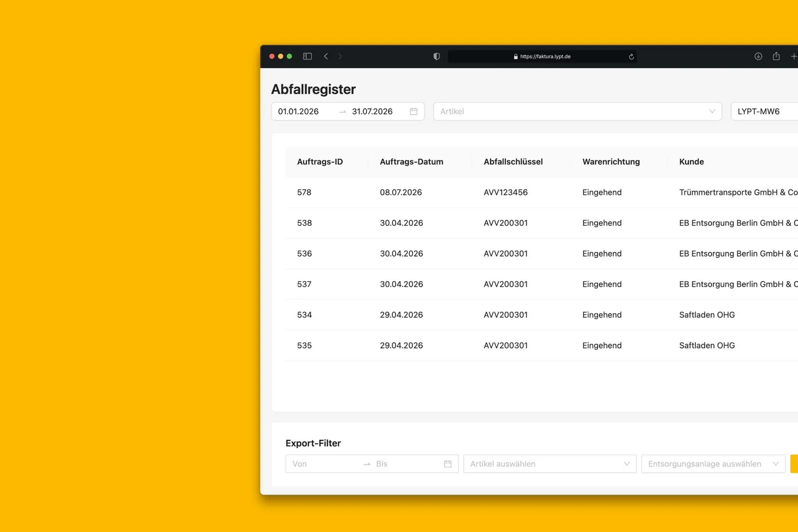This screenshot has height=532, width=798.
Task: Go back with the browser back arrow
Action: tap(326, 56)
